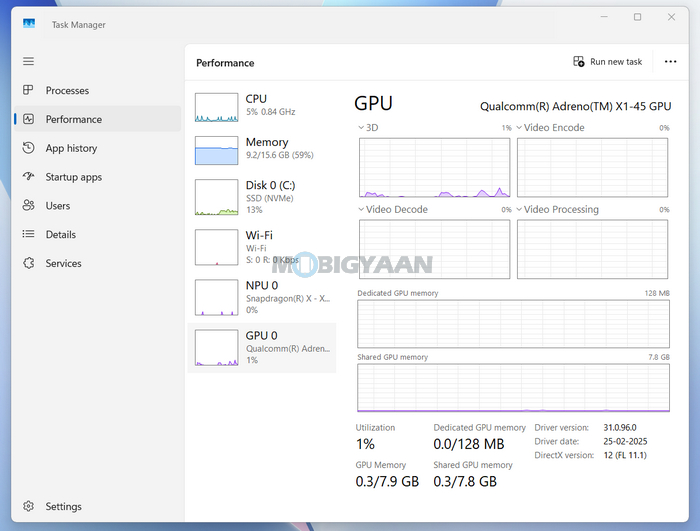Click the 0.3/7.8 GB shared memory value
Image resolution: width=700 pixels, height=531 pixels.
(x=465, y=481)
